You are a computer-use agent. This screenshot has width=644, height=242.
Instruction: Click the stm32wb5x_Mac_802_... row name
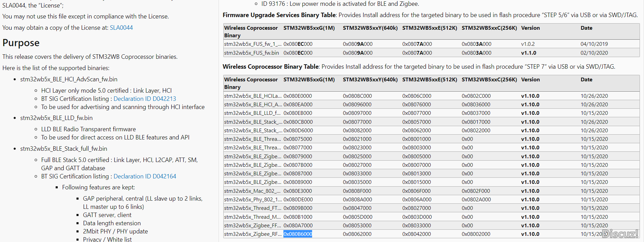(252, 191)
